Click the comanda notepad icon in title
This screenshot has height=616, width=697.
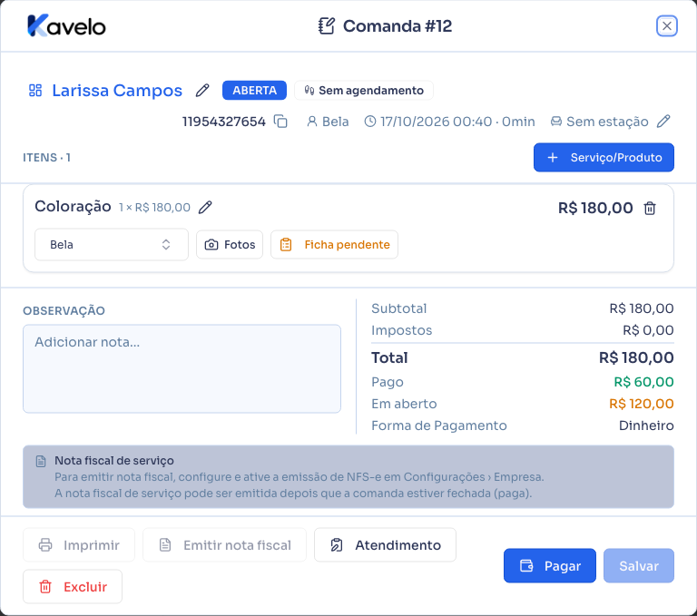pyautogui.click(x=327, y=25)
